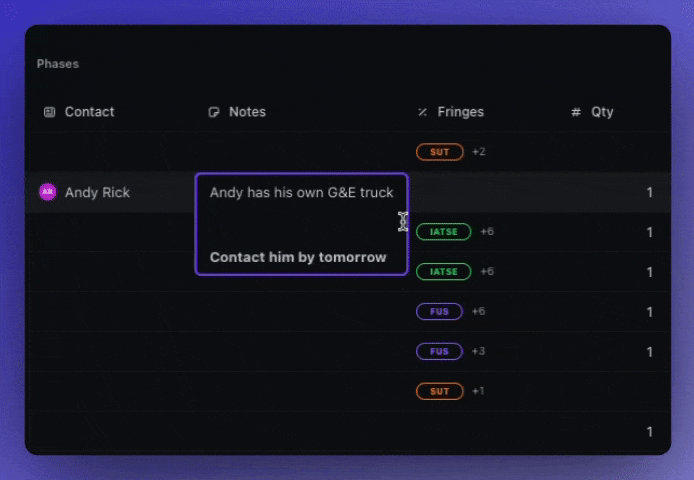Click the purple FUS tag with +3
Viewport: 694px width, 480px height.
click(439, 351)
